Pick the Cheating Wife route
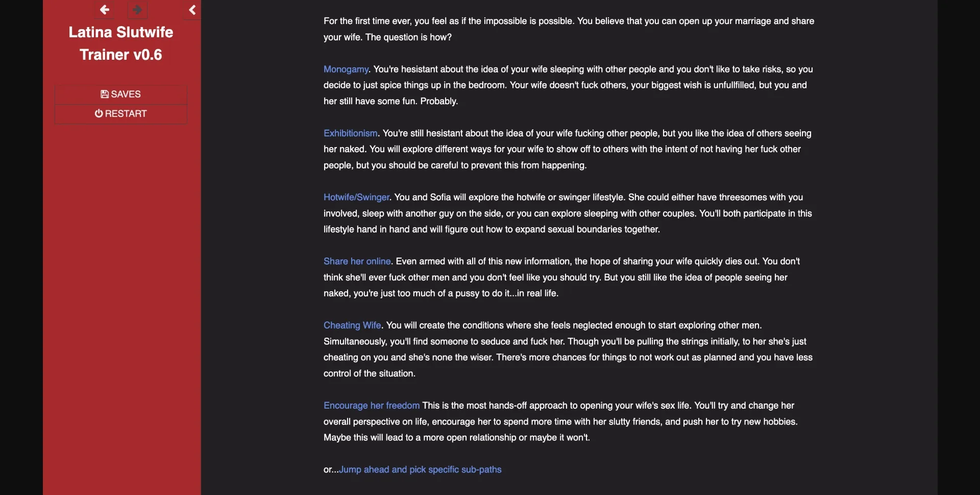The image size is (980, 495). tap(352, 325)
